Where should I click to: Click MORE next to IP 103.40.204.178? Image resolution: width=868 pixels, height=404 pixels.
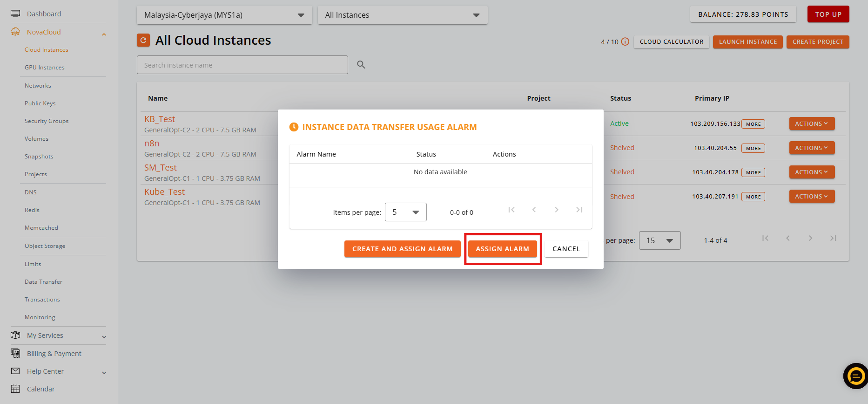(x=754, y=172)
